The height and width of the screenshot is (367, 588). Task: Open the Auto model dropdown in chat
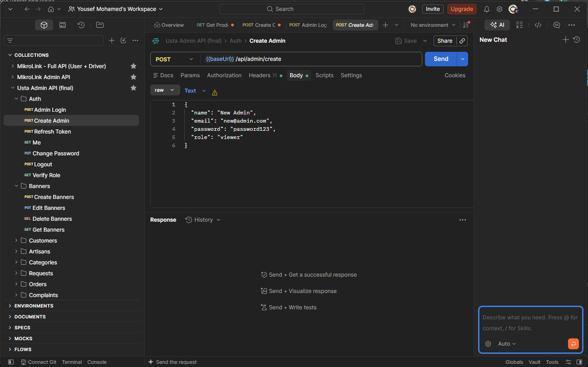click(x=507, y=344)
